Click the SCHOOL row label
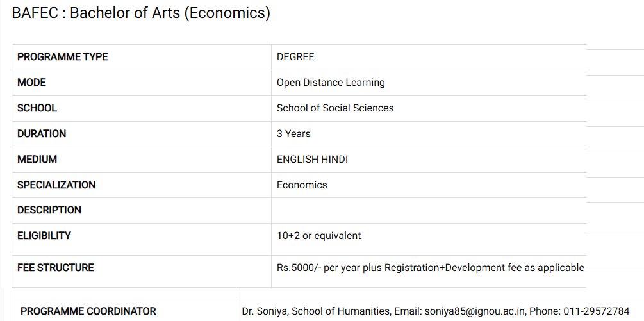The image size is (644, 321). [x=37, y=108]
